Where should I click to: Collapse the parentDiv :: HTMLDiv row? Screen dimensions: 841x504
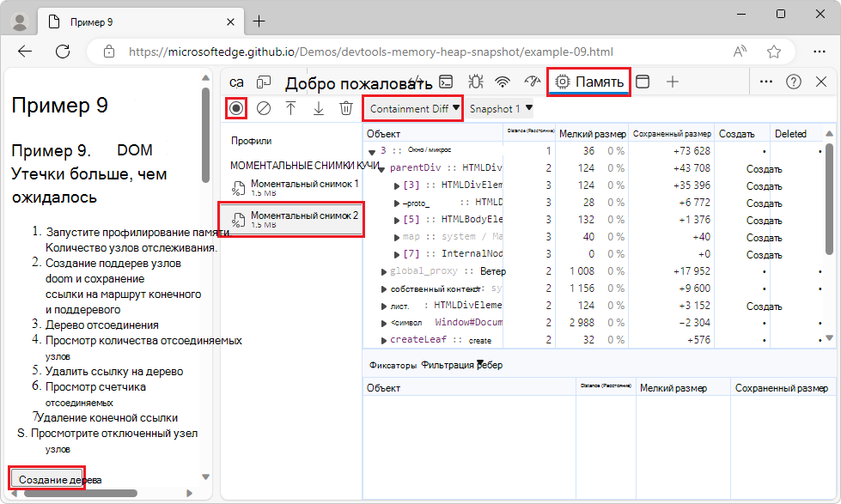(x=381, y=169)
